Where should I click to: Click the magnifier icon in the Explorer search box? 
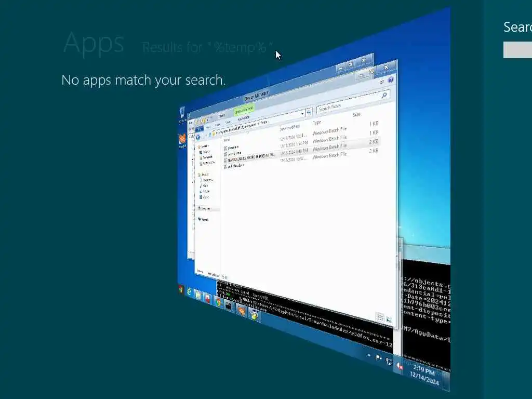(x=384, y=96)
